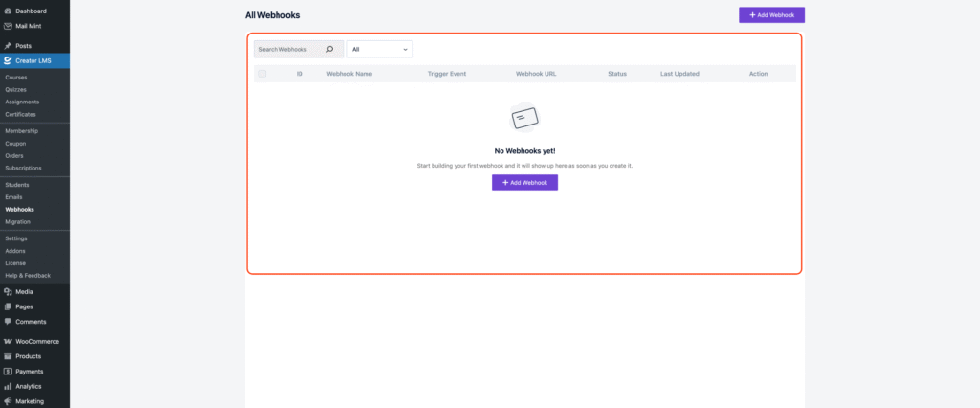980x408 pixels.
Task: Click the Mail Mint envelope icon
Action: coord(8,26)
